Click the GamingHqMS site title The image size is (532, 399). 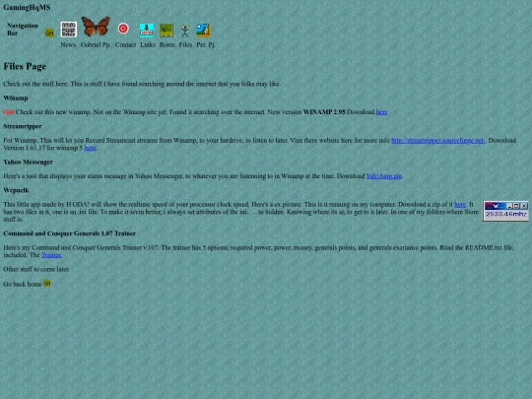(27, 8)
